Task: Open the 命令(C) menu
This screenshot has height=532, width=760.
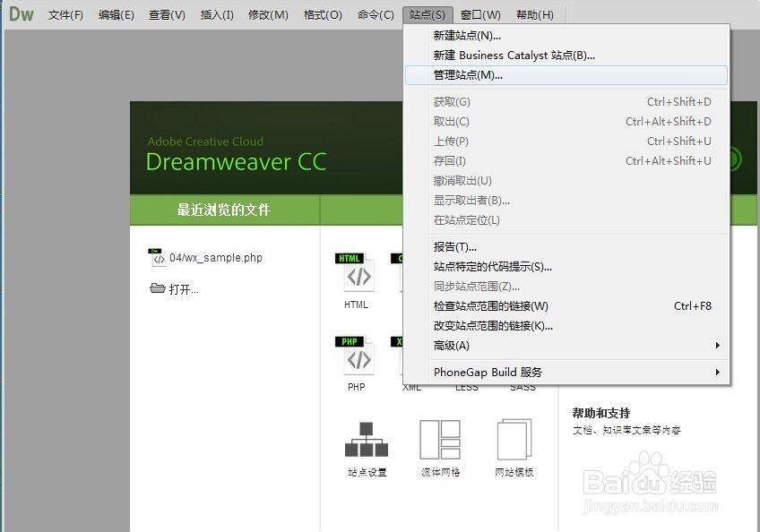Action: point(376,15)
